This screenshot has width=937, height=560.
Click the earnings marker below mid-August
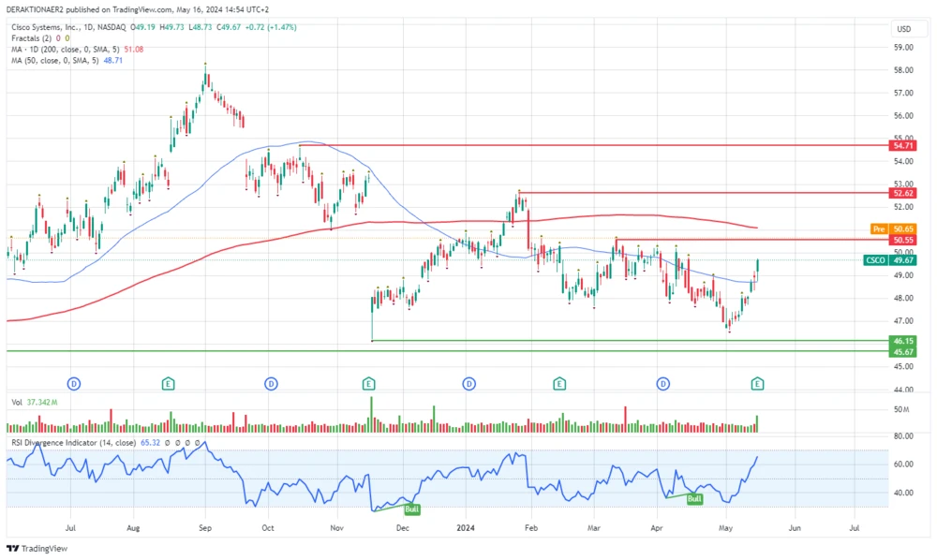[x=169, y=383]
